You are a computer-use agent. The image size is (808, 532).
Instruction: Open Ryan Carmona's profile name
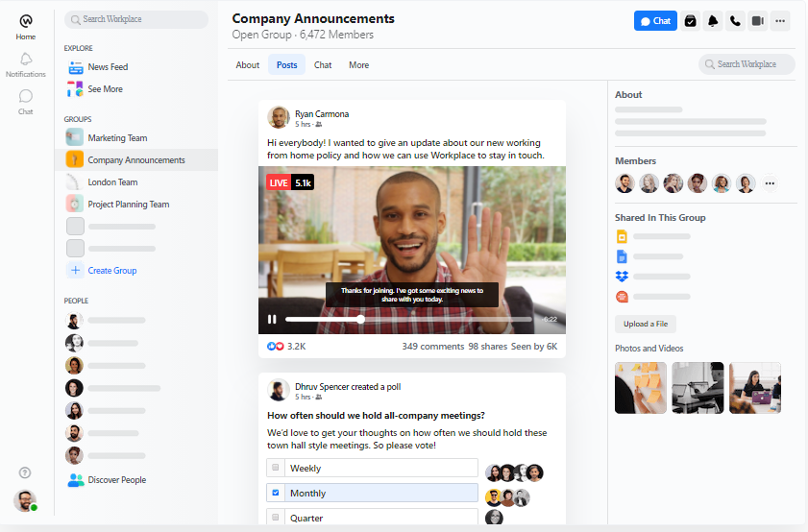322,114
